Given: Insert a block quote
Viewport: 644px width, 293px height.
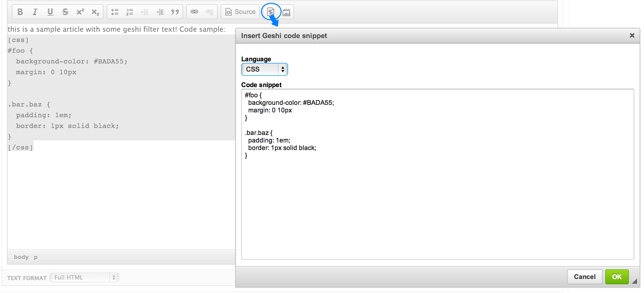Looking at the screenshot, I should point(175,12).
